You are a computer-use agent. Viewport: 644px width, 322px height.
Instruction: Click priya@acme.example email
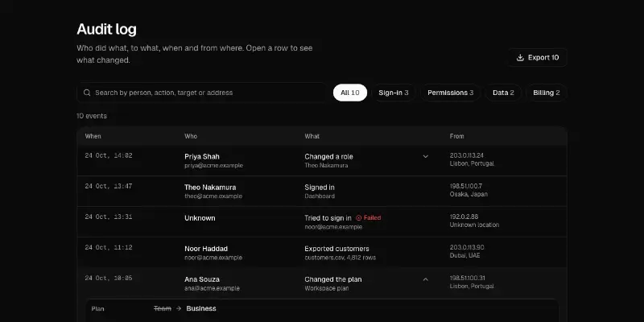(x=213, y=166)
